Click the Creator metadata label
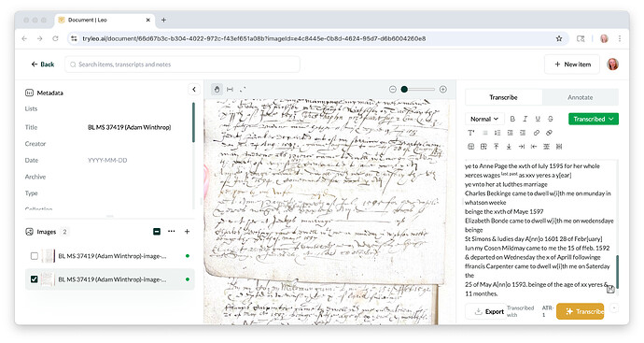The image size is (644, 343). coord(35,144)
